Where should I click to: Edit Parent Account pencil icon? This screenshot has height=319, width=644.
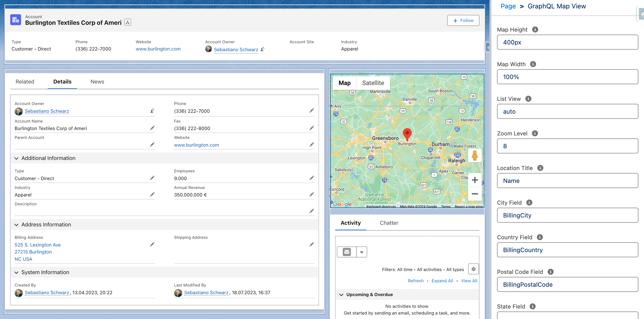pyautogui.click(x=152, y=144)
